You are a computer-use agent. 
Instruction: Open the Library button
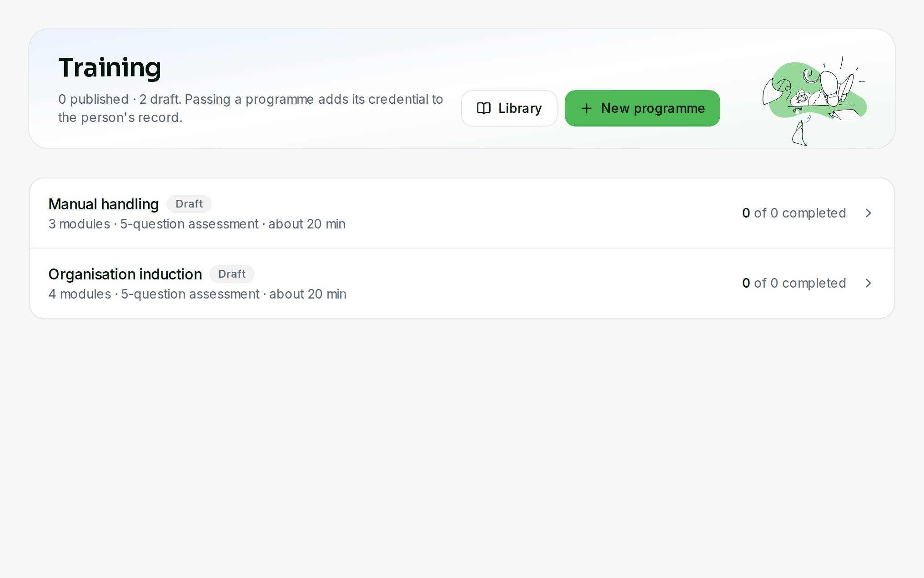pos(509,108)
